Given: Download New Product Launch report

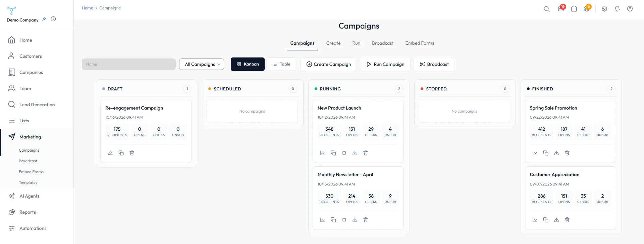Looking at the screenshot, I should (x=355, y=153).
